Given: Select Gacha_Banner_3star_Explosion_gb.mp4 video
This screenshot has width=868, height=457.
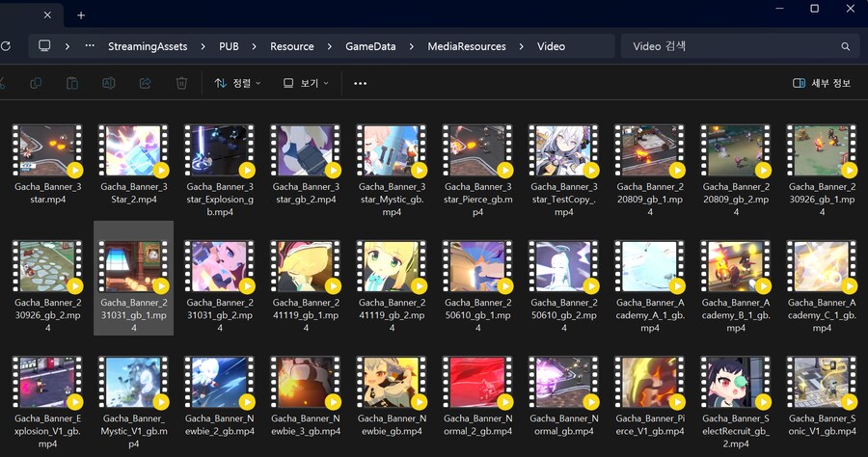Looking at the screenshot, I should click(220, 170).
